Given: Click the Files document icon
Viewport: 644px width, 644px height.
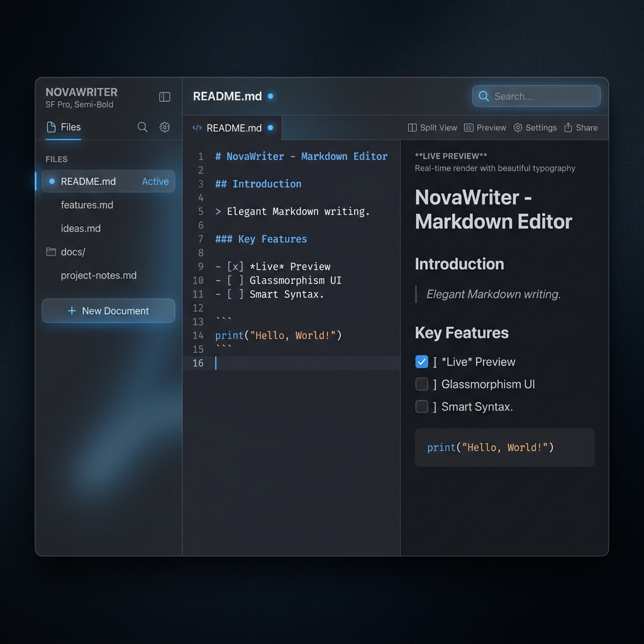Looking at the screenshot, I should [52, 127].
